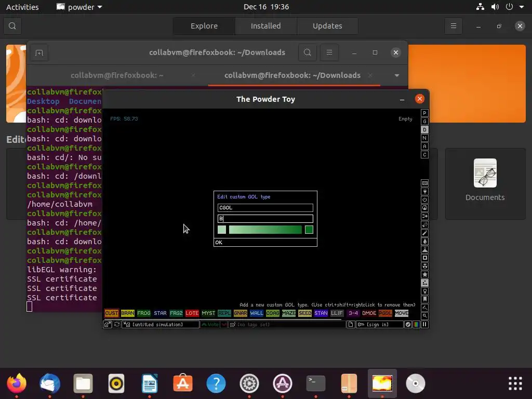Pick the MAZE life element
The image size is (532, 399).
pos(289,313)
